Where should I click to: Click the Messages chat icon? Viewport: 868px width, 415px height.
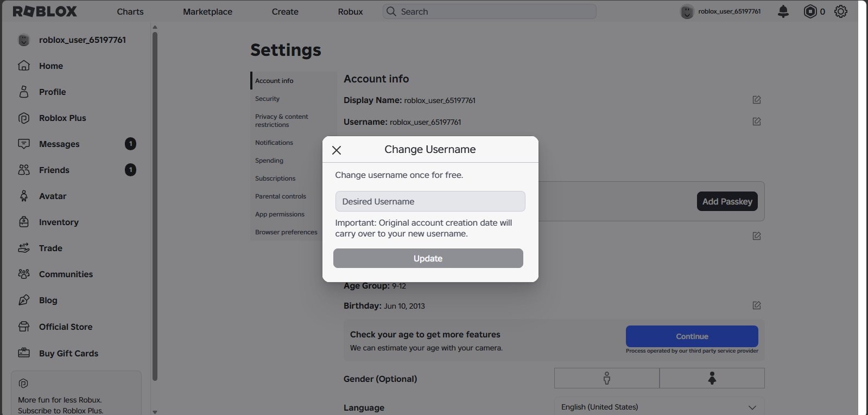pos(24,144)
